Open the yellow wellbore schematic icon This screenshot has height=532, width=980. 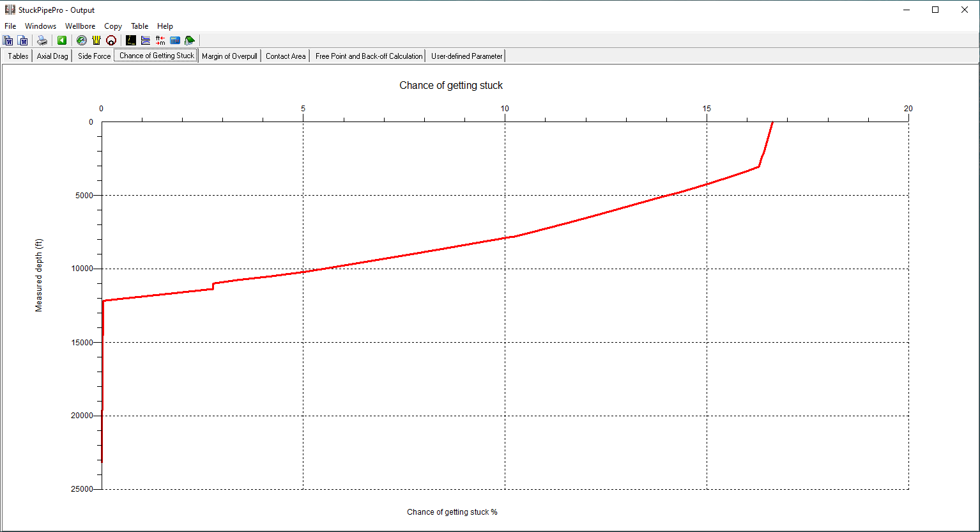(x=96, y=40)
